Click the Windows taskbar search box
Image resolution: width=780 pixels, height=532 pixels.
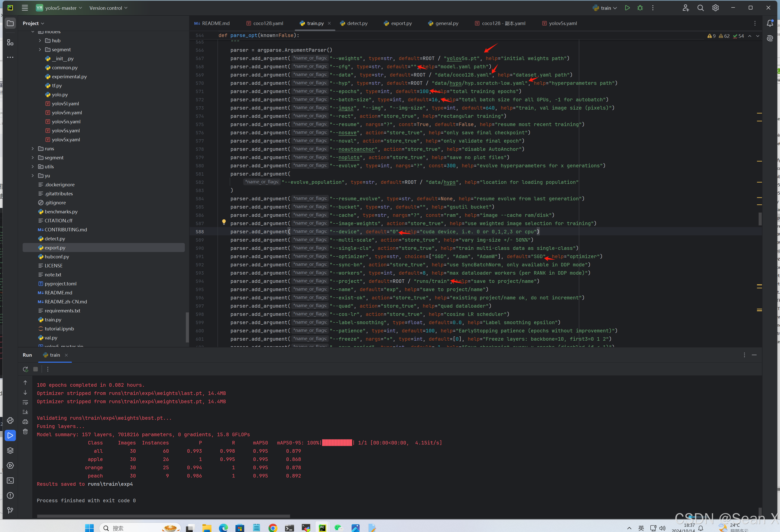pos(140,528)
